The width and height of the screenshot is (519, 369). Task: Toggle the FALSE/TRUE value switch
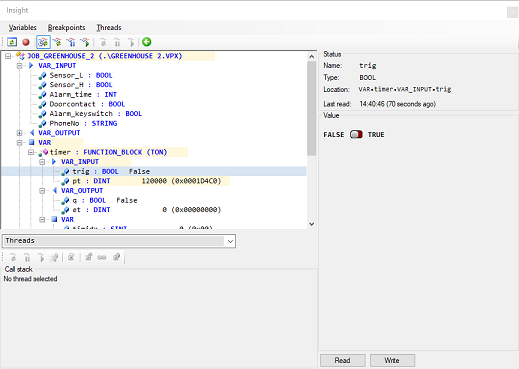(356, 134)
